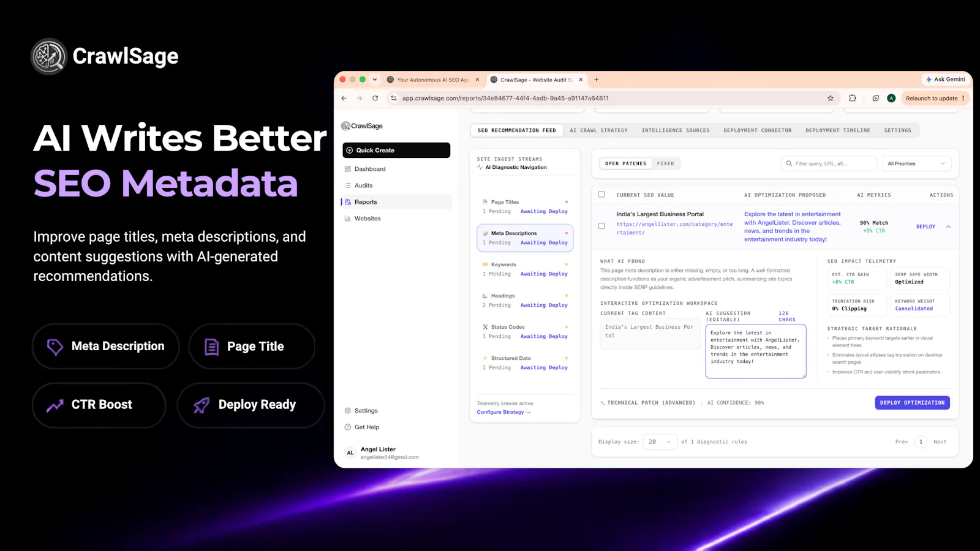Select the Status Codes ingest stream
The image size is (980, 551).
(x=525, y=331)
